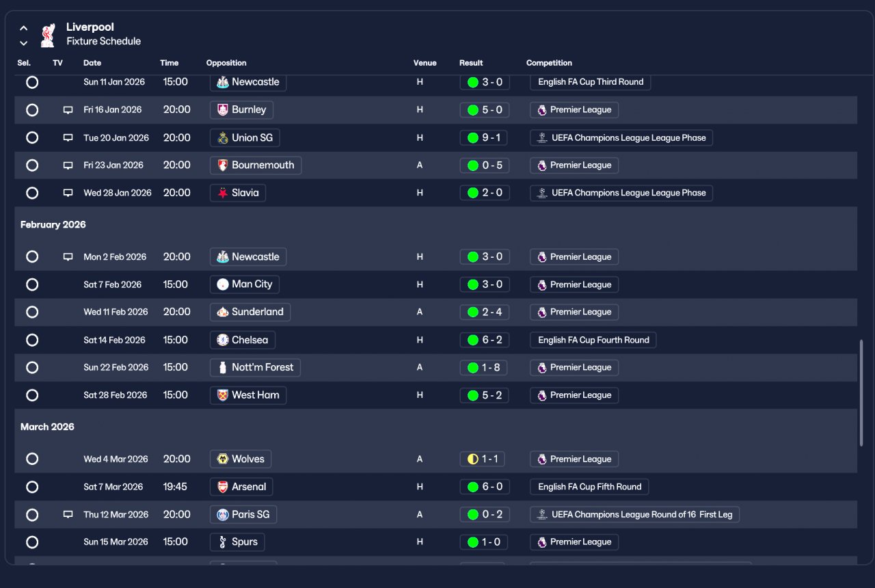This screenshot has width=875, height=588.
Task: Open UEFA Champions League League Phase on Union SG row
Action: point(621,137)
